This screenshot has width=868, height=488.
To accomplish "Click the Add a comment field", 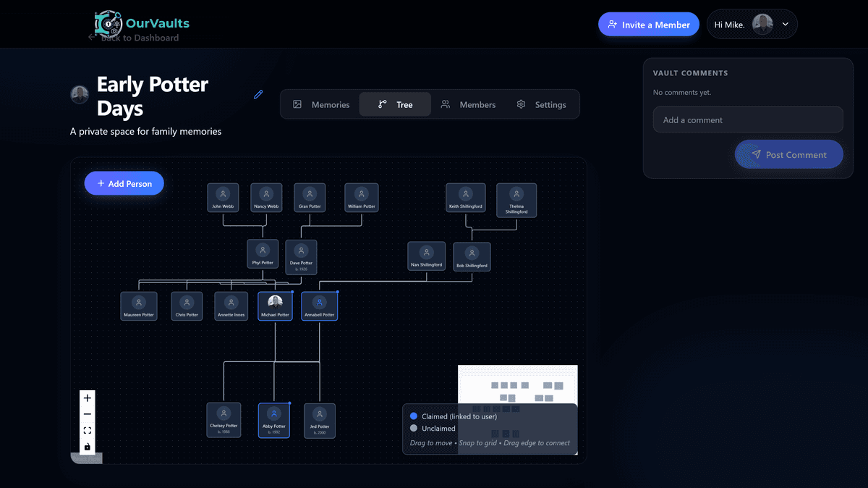I will point(747,119).
